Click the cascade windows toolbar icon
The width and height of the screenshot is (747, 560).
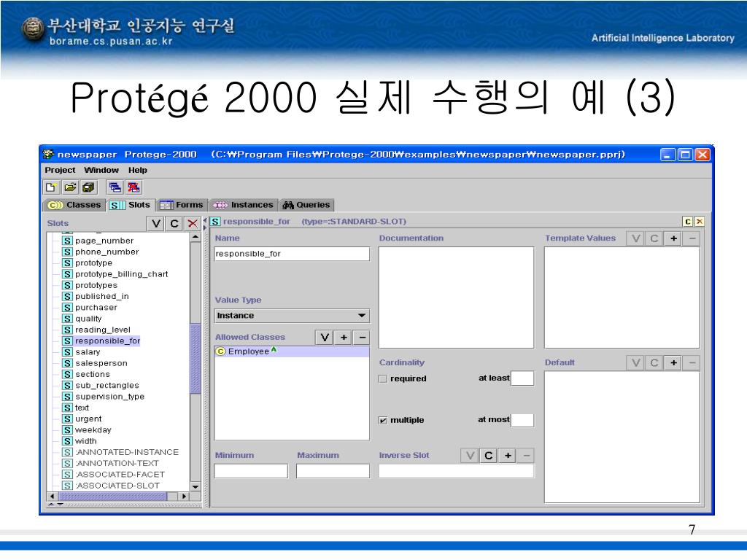pyautogui.click(x=115, y=187)
